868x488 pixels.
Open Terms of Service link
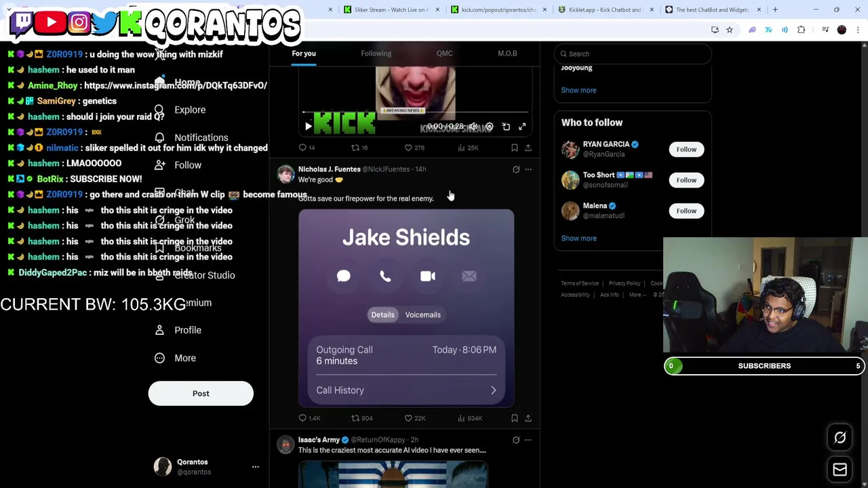[x=580, y=283]
